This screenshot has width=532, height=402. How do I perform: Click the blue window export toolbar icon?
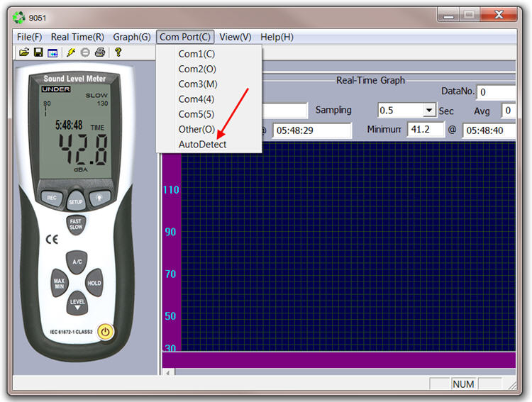(52, 53)
